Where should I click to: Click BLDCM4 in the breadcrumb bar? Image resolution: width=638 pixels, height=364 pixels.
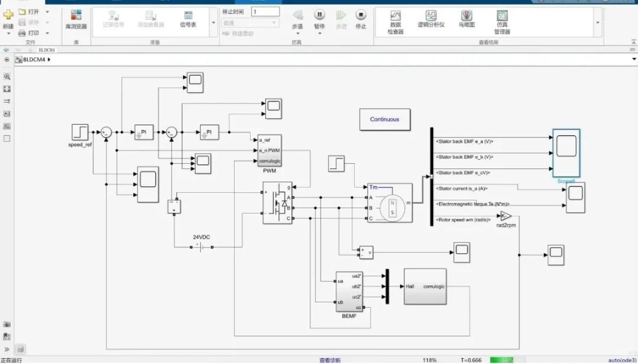(34, 60)
